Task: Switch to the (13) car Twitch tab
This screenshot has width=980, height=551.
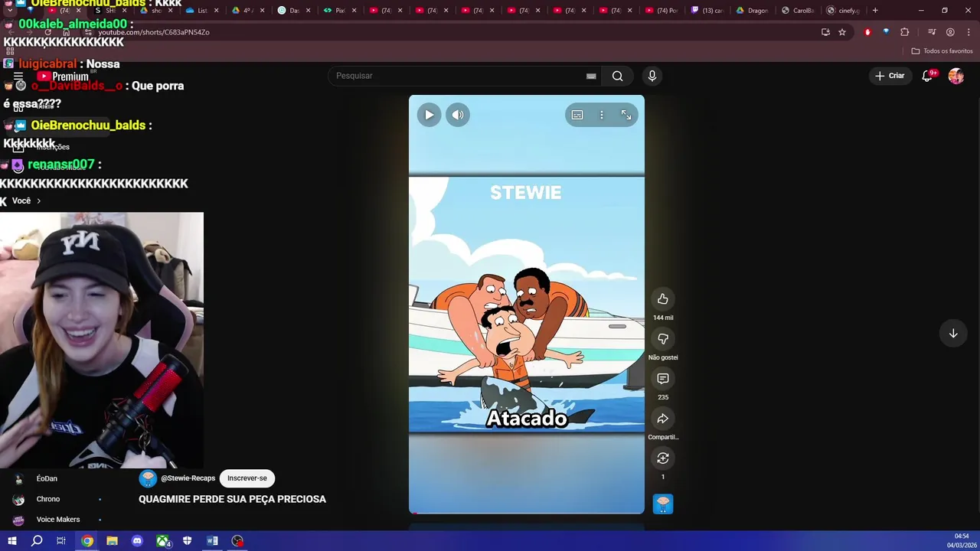Action: pyautogui.click(x=706, y=11)
